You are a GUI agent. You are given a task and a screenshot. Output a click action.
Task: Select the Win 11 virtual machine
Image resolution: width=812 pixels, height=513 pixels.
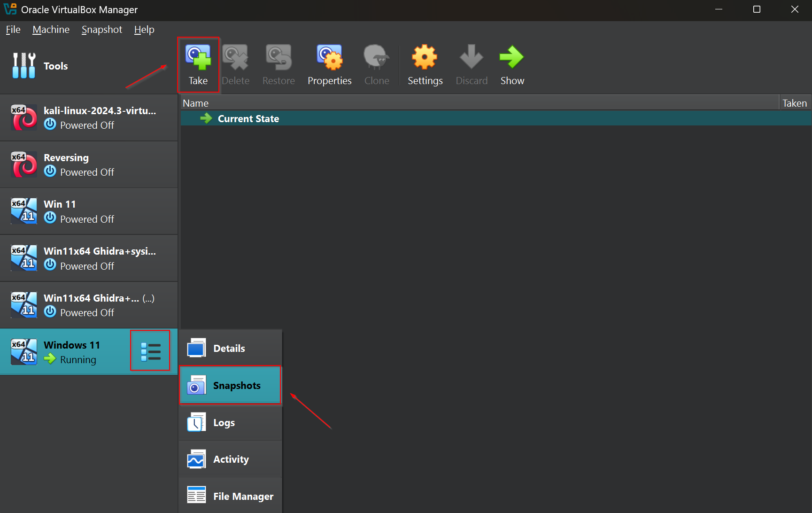pos(89,211)
